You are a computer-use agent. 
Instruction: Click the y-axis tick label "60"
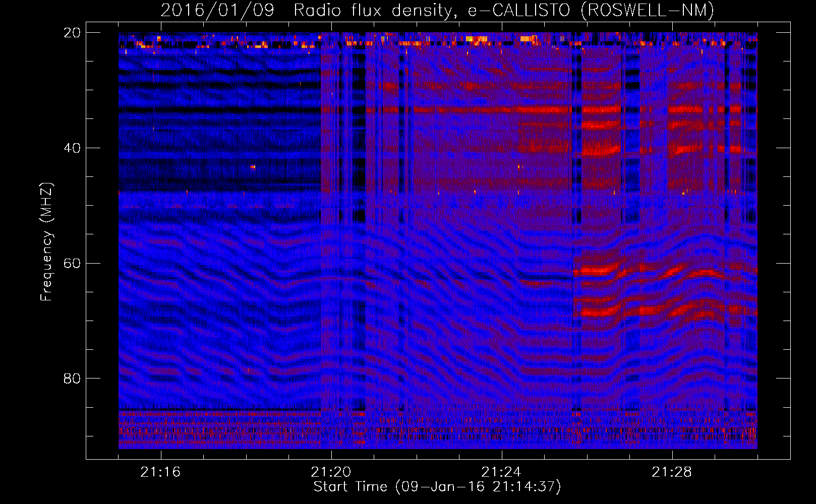(72, 263)
